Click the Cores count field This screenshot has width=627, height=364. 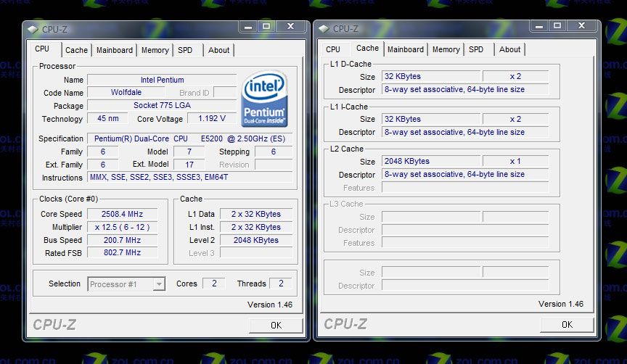214,284
